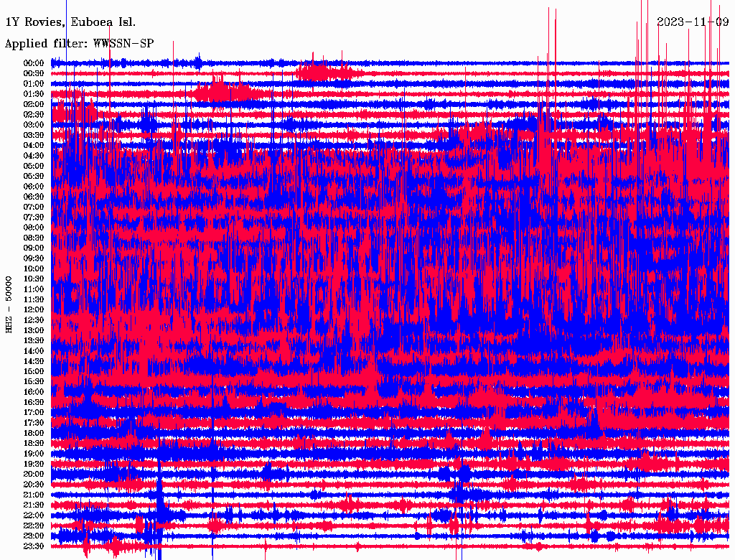Select the 12:00 time label
Image resolution: width=735 pixels, height=560 pixels.
point(34,309)
